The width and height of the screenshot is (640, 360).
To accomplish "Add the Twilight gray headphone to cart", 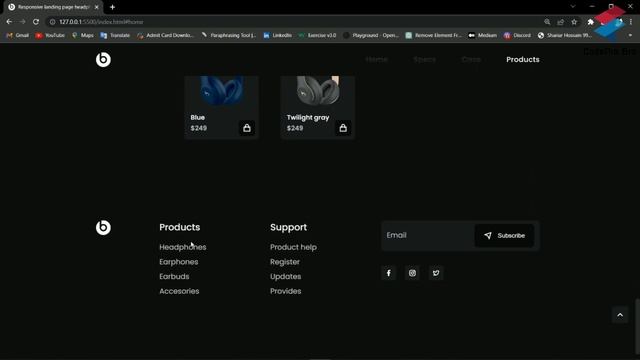I will (x=343, y=128).
